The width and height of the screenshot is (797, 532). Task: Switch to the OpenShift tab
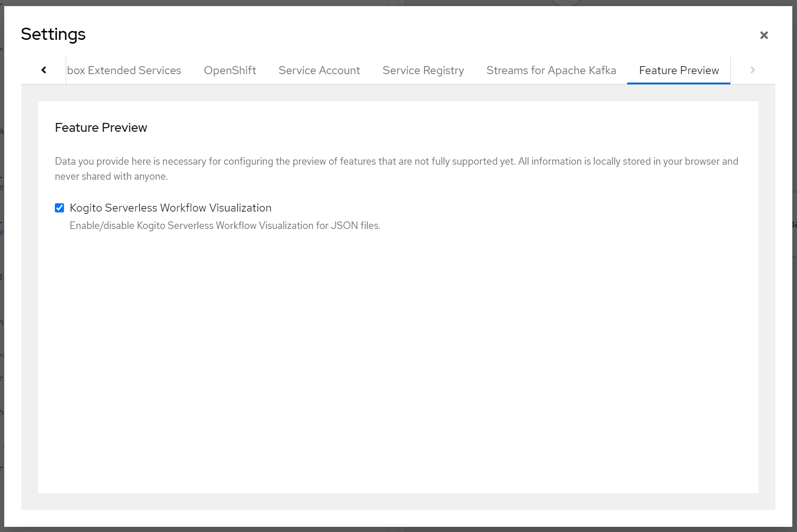[229, 70]
